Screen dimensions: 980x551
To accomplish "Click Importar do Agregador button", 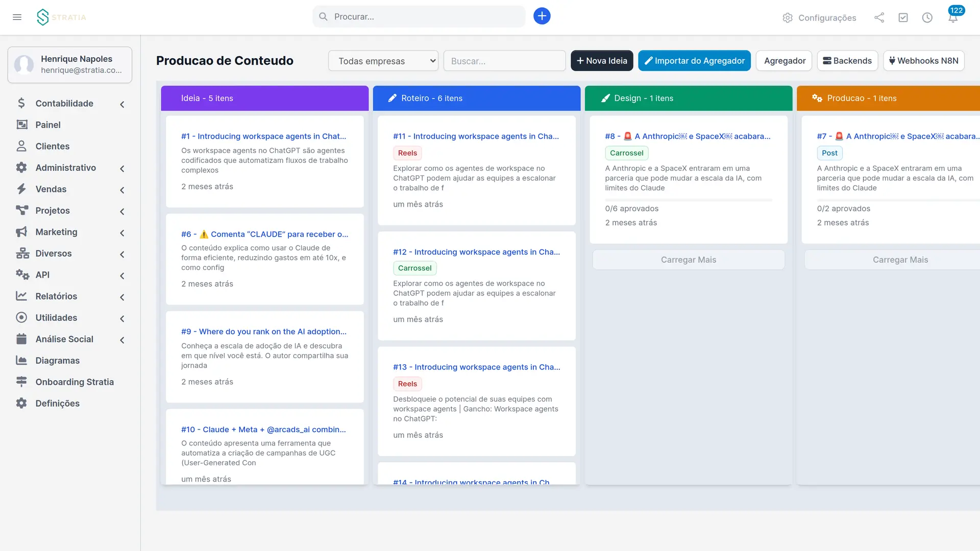I will click(694, 61).
